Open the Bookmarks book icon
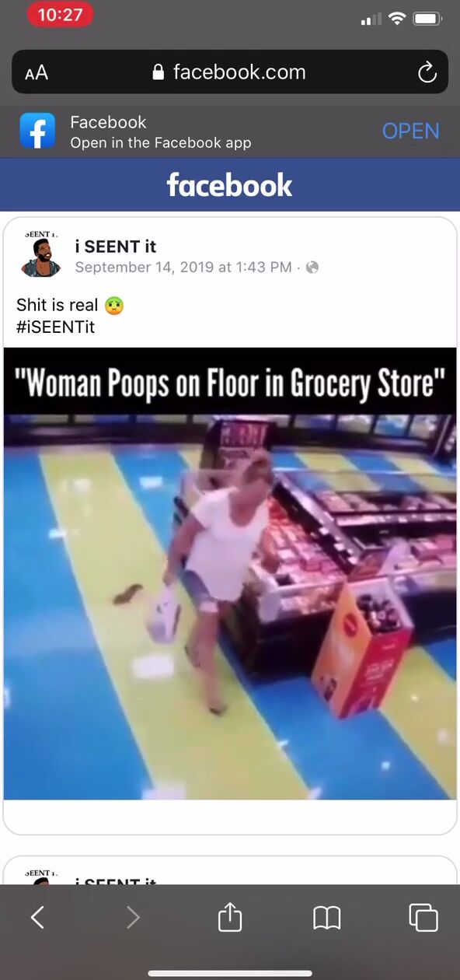460x980 pixels. 327,919
